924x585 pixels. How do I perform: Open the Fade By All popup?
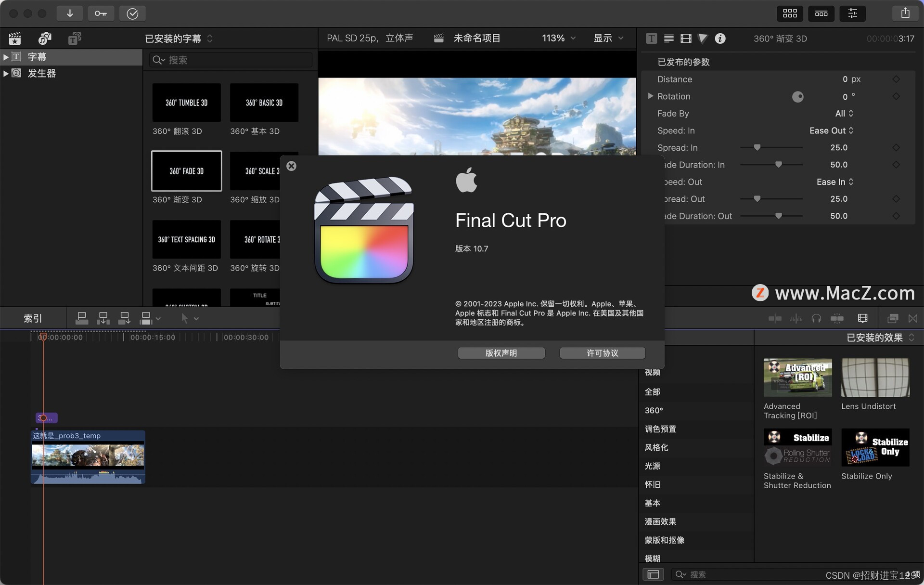coord(844,114)
